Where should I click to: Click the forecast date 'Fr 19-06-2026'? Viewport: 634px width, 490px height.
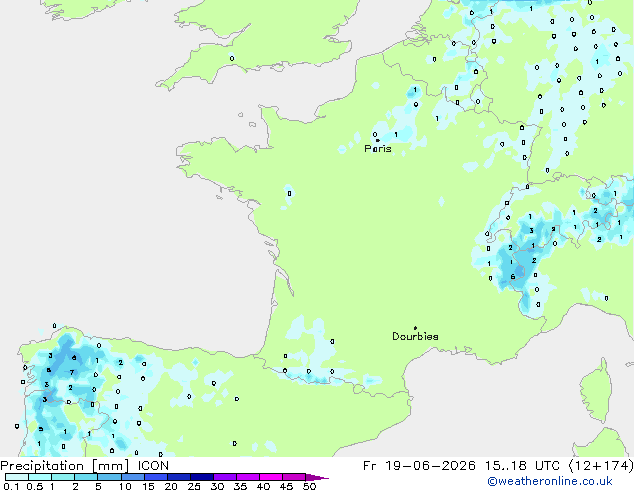tap(419, 466)
